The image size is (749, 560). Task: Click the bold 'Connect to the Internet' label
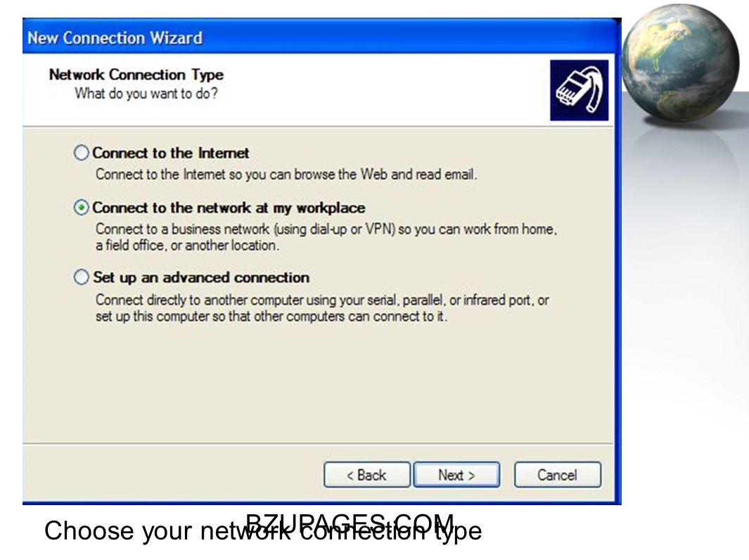(170, 153)
